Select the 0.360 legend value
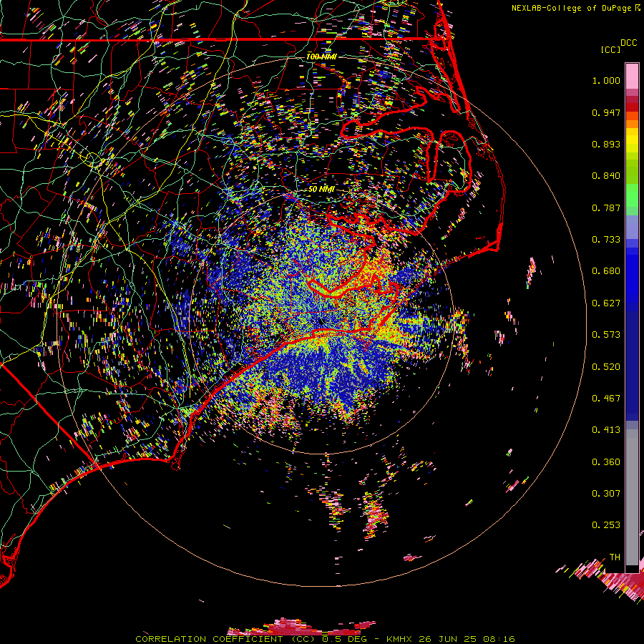The image size is (644, 644). point(606,462)
